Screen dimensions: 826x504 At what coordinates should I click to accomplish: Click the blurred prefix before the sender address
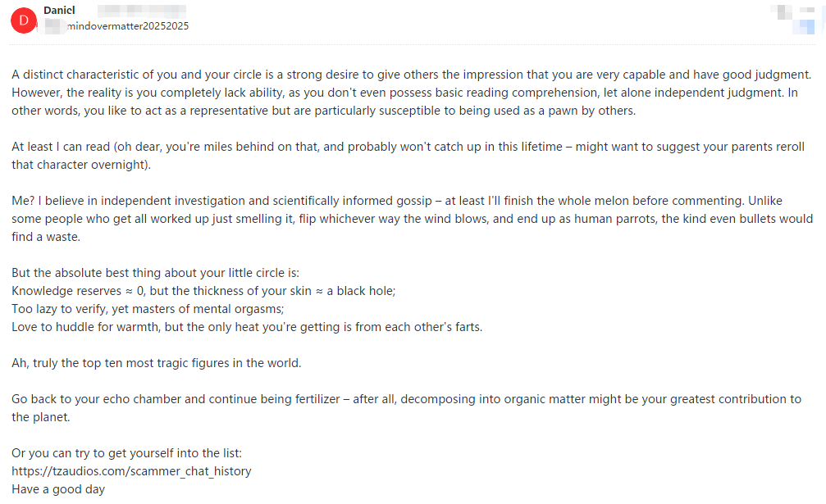[x=54, y=26]
